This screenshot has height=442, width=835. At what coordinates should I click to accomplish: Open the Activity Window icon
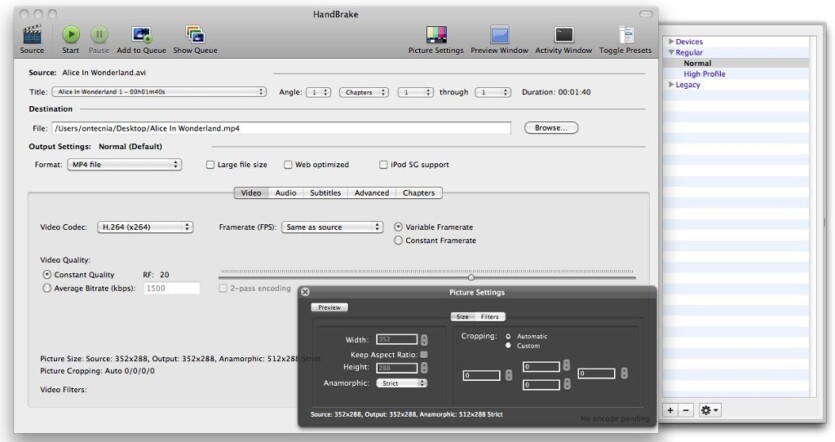click(563, 35)
